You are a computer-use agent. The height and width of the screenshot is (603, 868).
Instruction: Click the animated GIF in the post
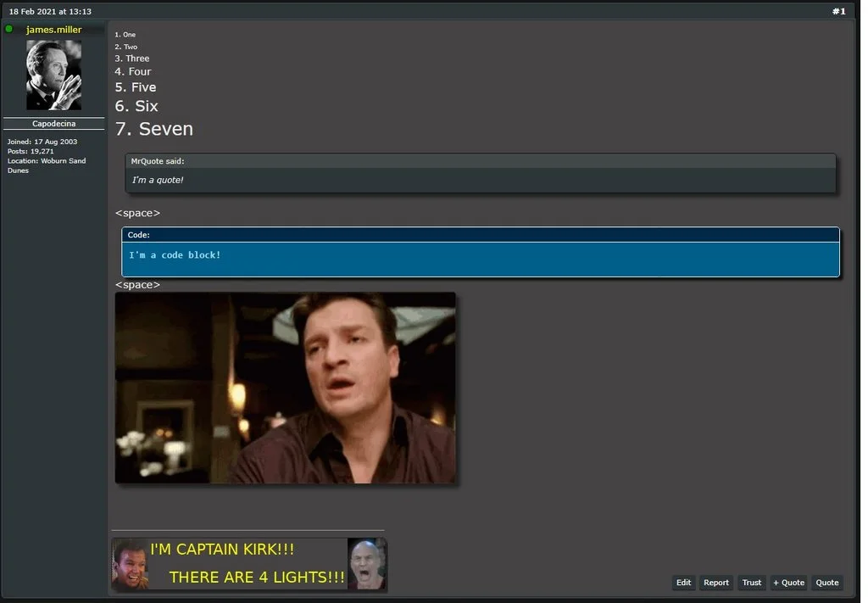coord(285,388)
